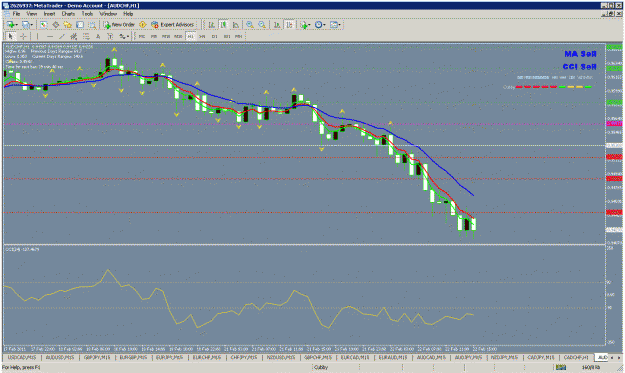Click Cubby profile in status bar
This screenshot has height=373, width=625.
pyautogui.click(x=321, y=367)
